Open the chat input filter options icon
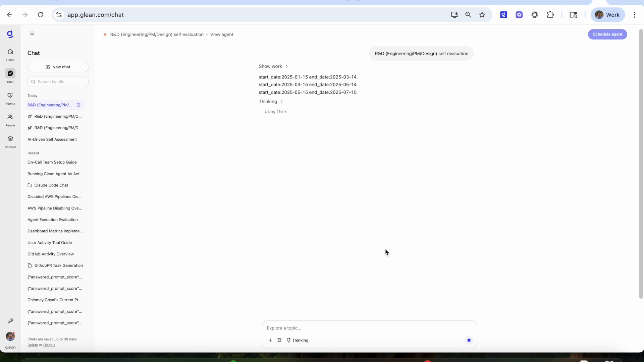Screen dimensions: 644x362 point(280,340)
